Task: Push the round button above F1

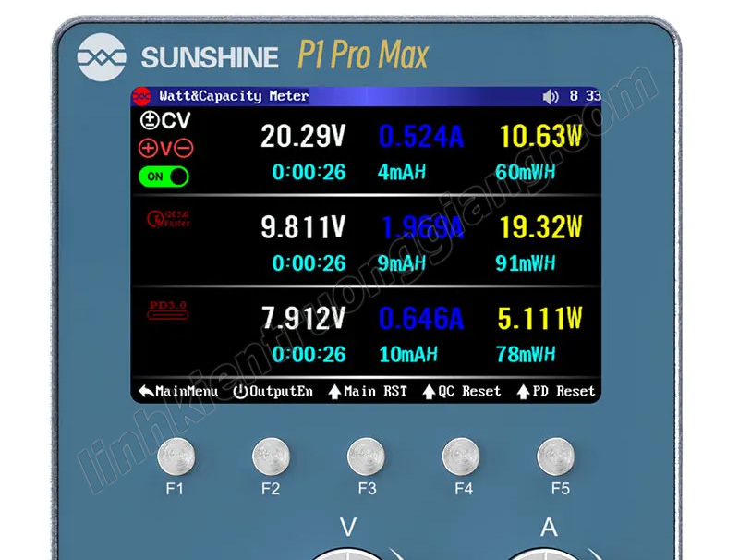Action: click(x=176, y=457)
